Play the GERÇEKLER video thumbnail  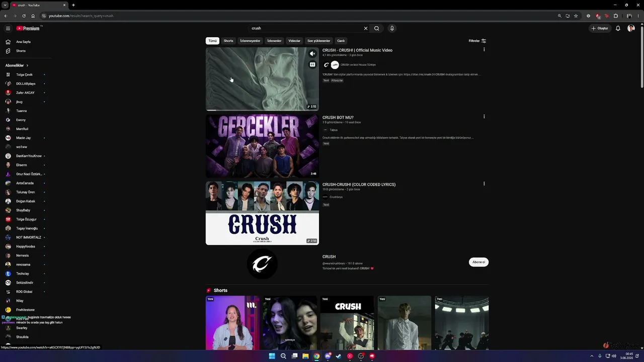coord(262,146)
